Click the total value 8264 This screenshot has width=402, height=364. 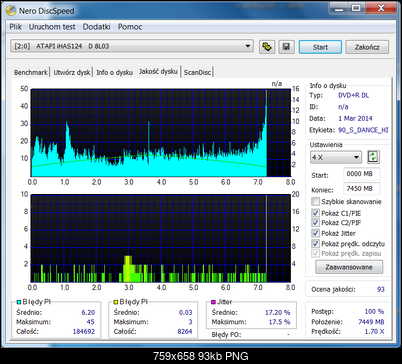(185, 331)
